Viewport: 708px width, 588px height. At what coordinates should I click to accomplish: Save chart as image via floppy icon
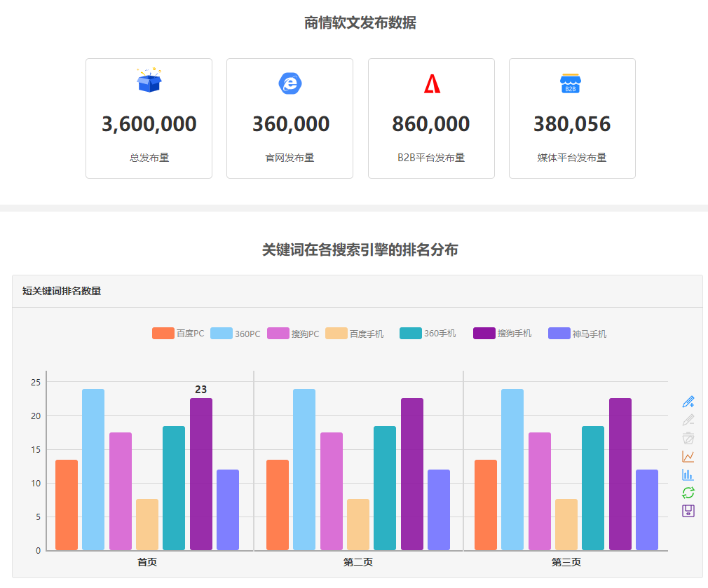click(x=688, y=511)
